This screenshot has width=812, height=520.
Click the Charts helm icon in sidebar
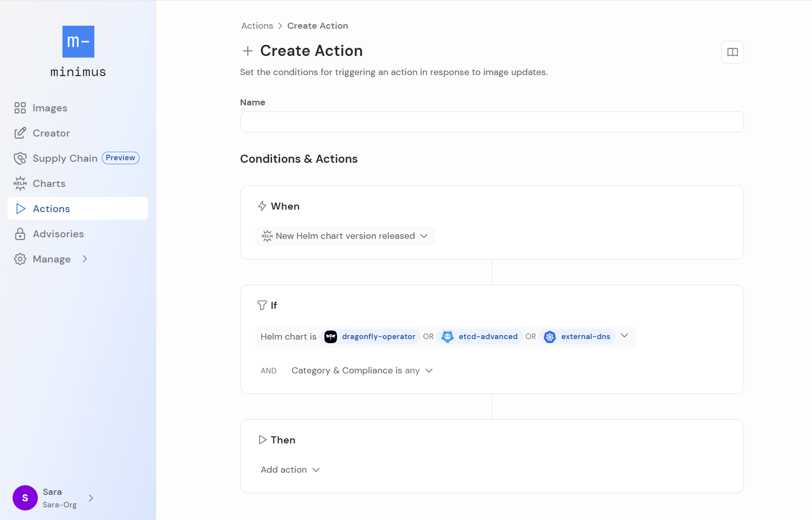[20, 183]
